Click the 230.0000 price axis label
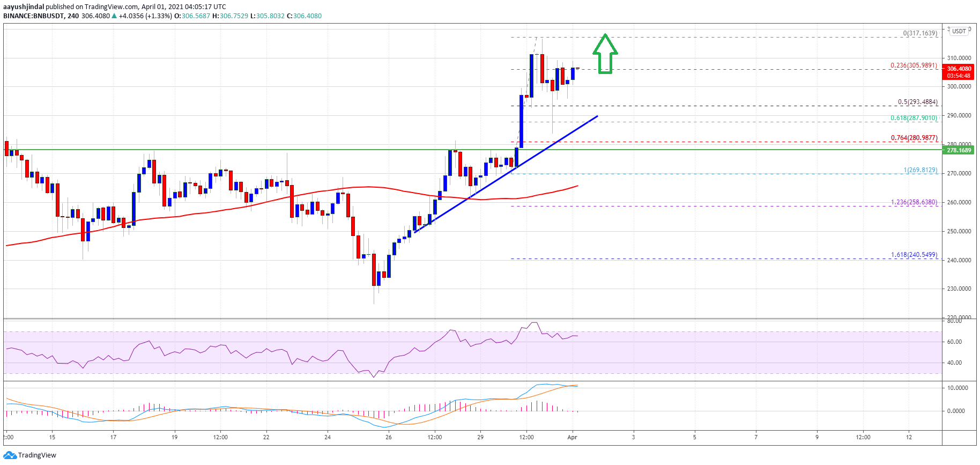 point(959,289)
